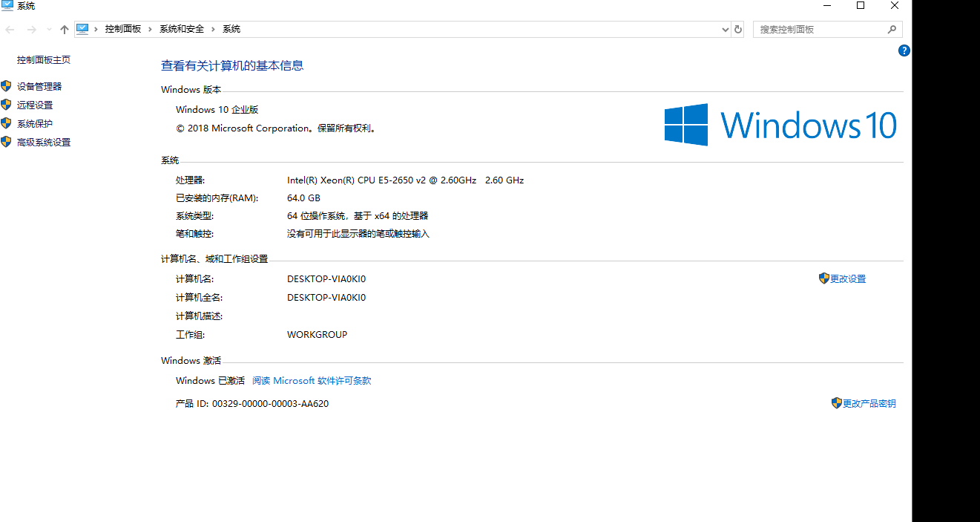Go up one level with the up arrow
The height and width of the screenshot is (522, 980).
(65, 30)
